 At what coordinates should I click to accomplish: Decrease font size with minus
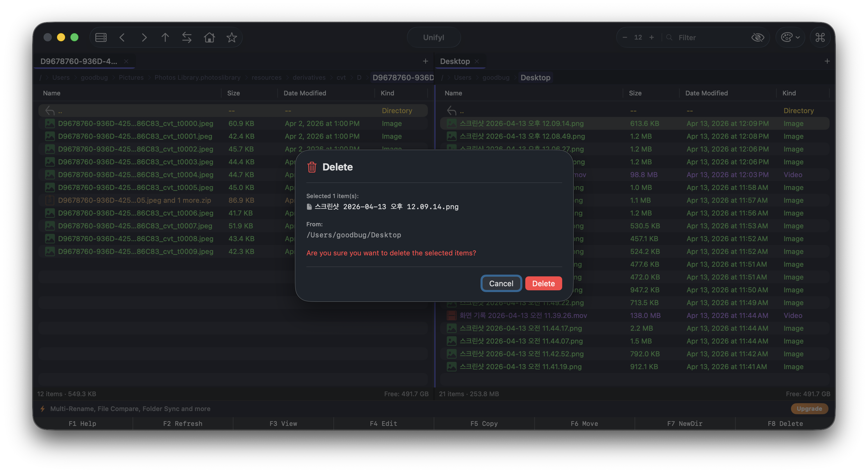pos(625,38)
